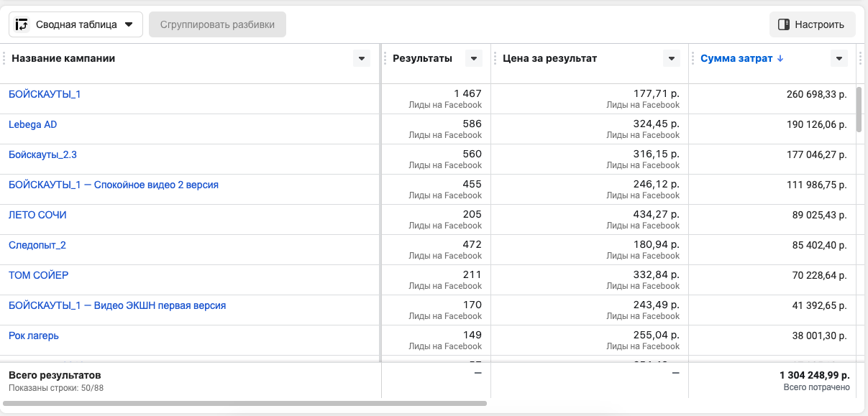
Task: Open the Сводная таблица dropdown
Action: [76, 24]
